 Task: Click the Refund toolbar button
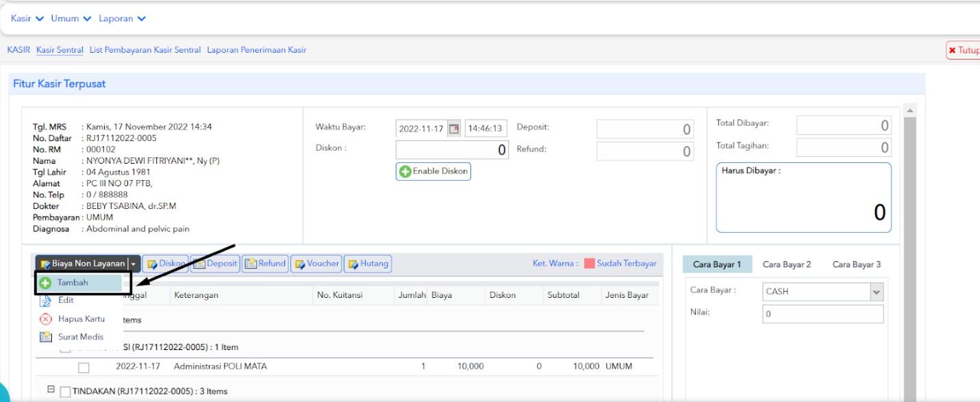[x=265, y=264]
